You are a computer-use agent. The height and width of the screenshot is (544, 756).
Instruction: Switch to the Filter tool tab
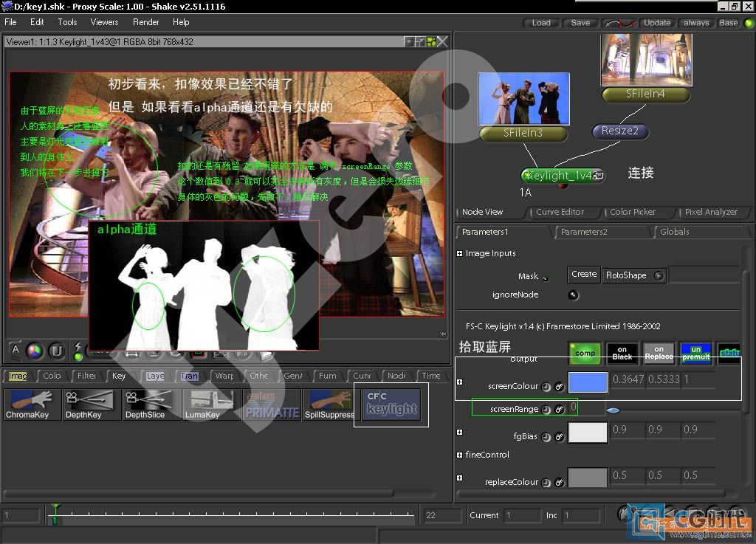coord(86,376)
